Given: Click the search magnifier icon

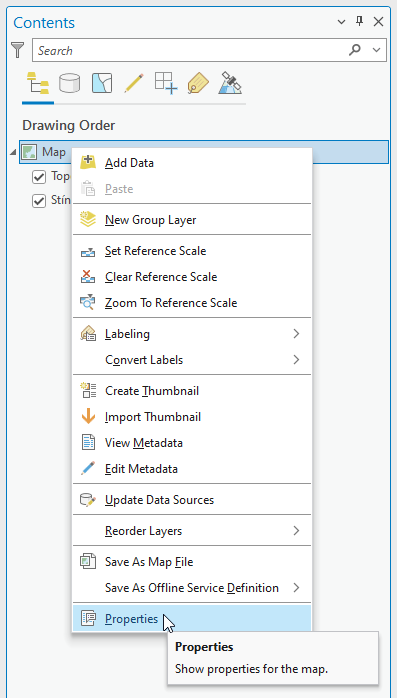Looking at the screenshot, I should pyautogui.click(x=355, y=50).
